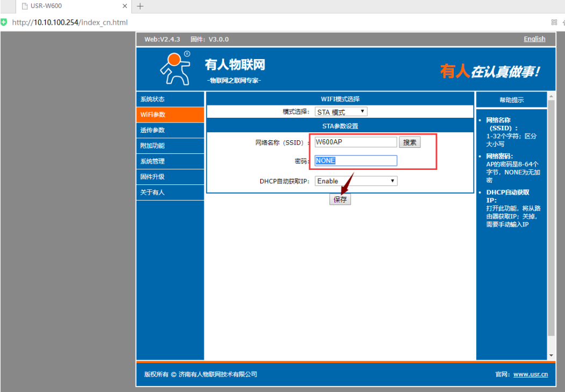Click the green security shield icon

click(4, 22)
